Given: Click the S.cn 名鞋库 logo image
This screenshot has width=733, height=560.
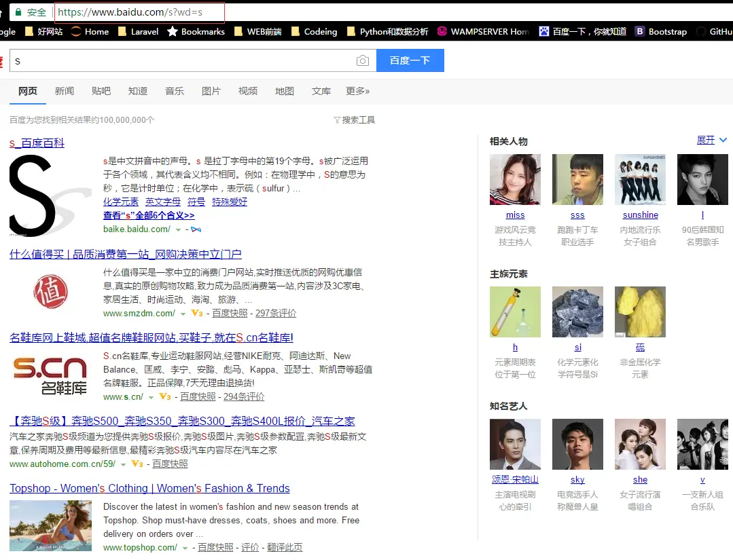Looking at the screenshot, I should 50,375.
